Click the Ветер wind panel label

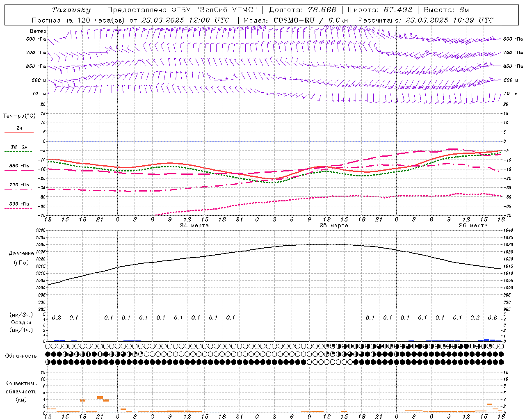tap(38, 31)
